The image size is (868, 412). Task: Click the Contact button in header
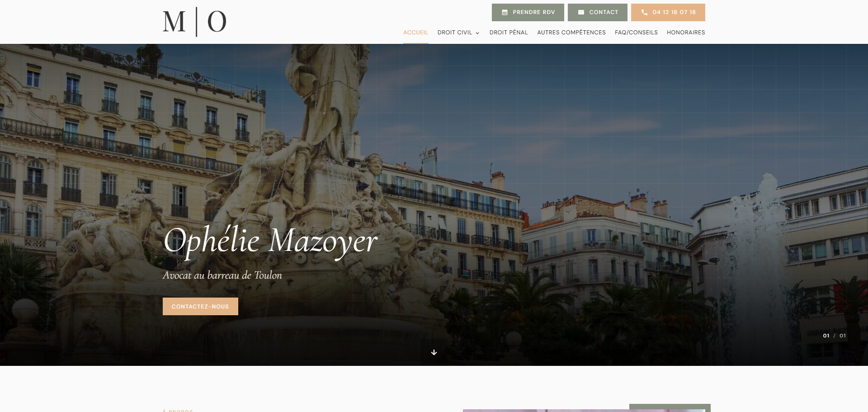pyautogui.click(x=598, y=13)
